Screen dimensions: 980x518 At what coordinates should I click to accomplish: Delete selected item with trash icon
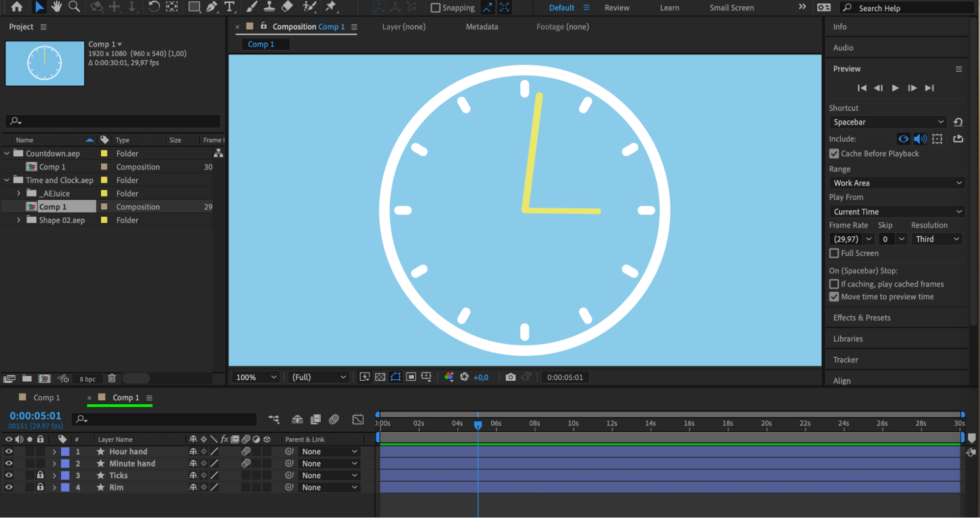pos(112,378)
